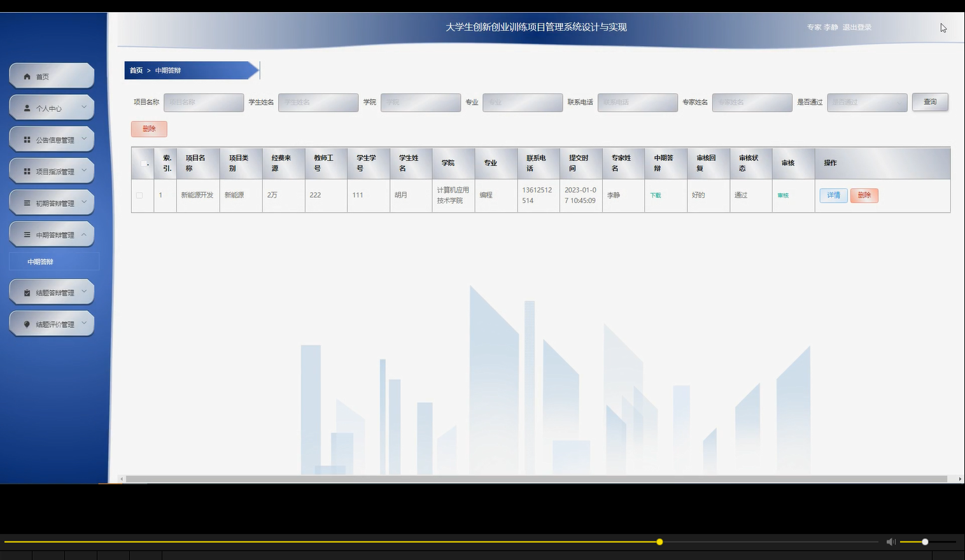965x560 pixels.
Task: Open the 是否通过 dropdown filter
Action: pyautogui.click(x=867, y=102)
